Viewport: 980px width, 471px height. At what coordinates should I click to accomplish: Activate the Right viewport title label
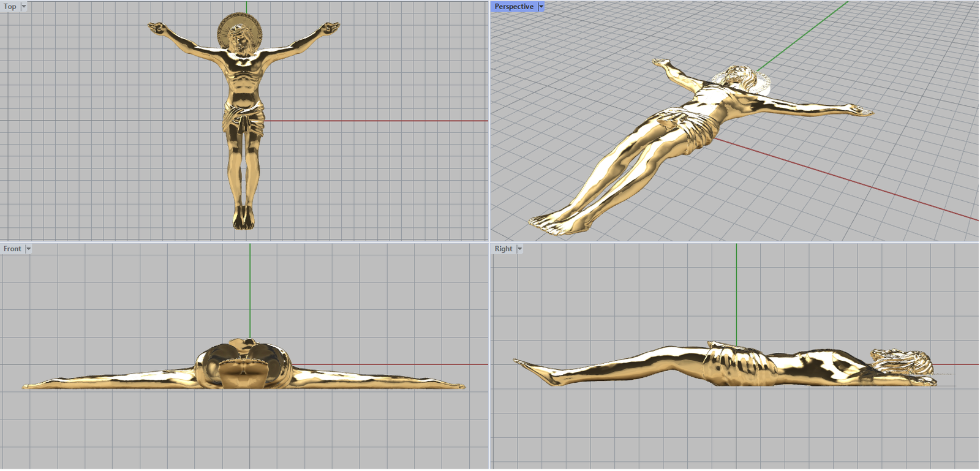(x=503, y=249)
